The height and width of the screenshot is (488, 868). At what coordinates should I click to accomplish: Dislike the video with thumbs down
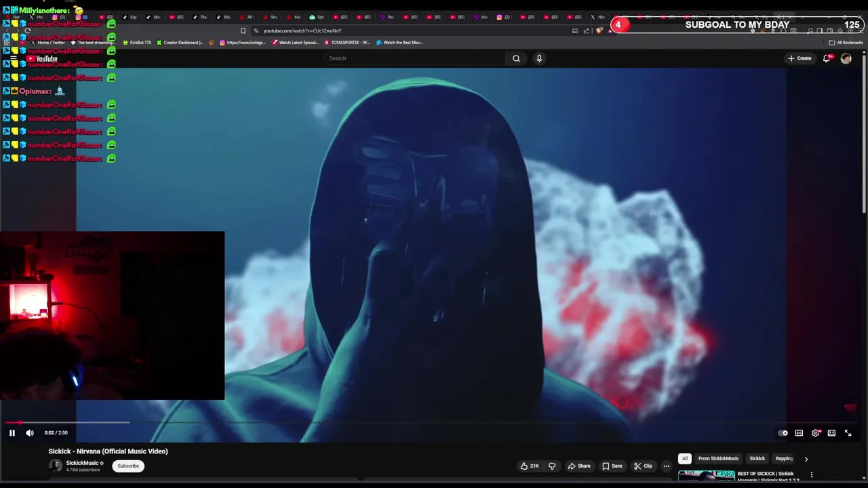552,466
